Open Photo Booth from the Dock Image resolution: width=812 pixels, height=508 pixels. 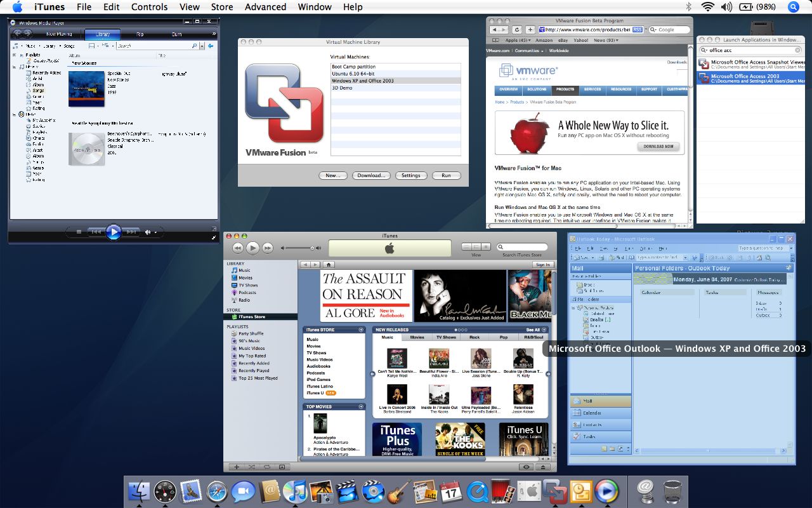point(502,491)
